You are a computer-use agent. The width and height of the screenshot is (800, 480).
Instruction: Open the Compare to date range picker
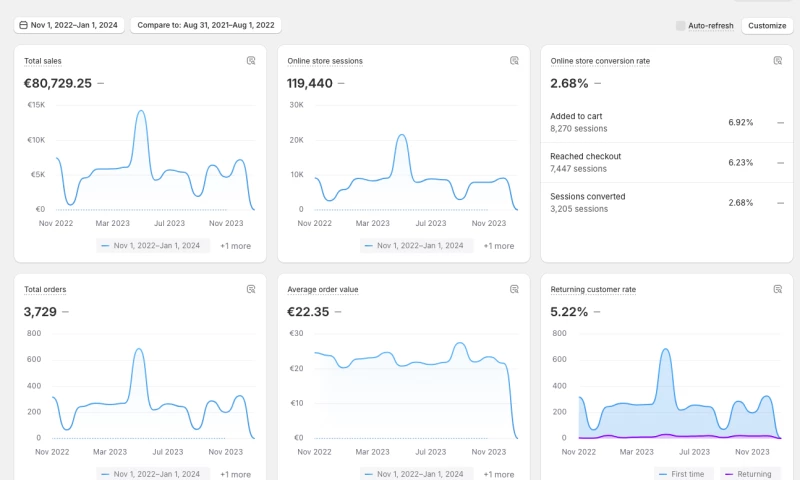pos(206,25)
